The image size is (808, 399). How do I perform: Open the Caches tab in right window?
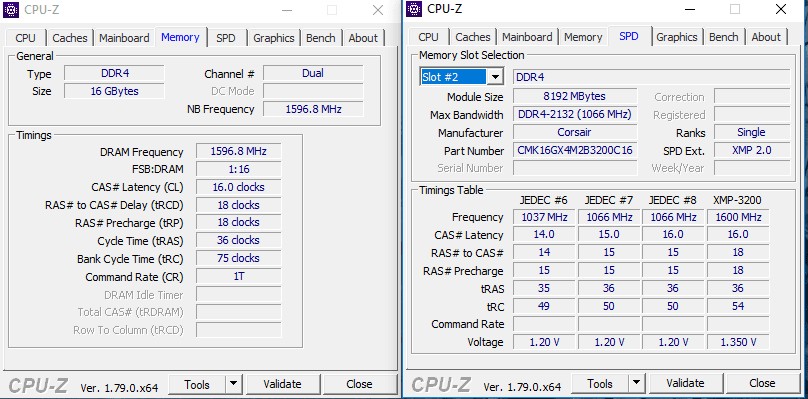(473, 37)
